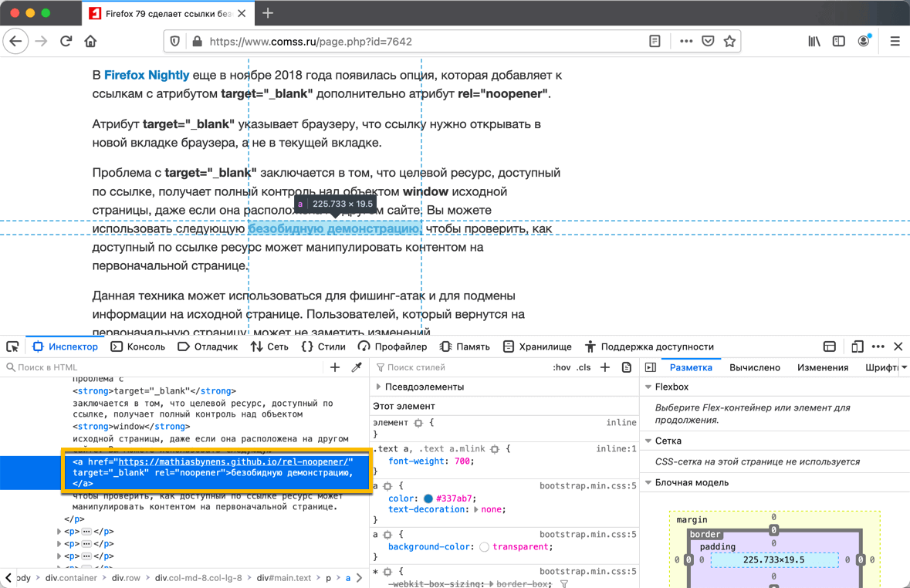Select div#main.text breadcrumb

tap(284, 578)
